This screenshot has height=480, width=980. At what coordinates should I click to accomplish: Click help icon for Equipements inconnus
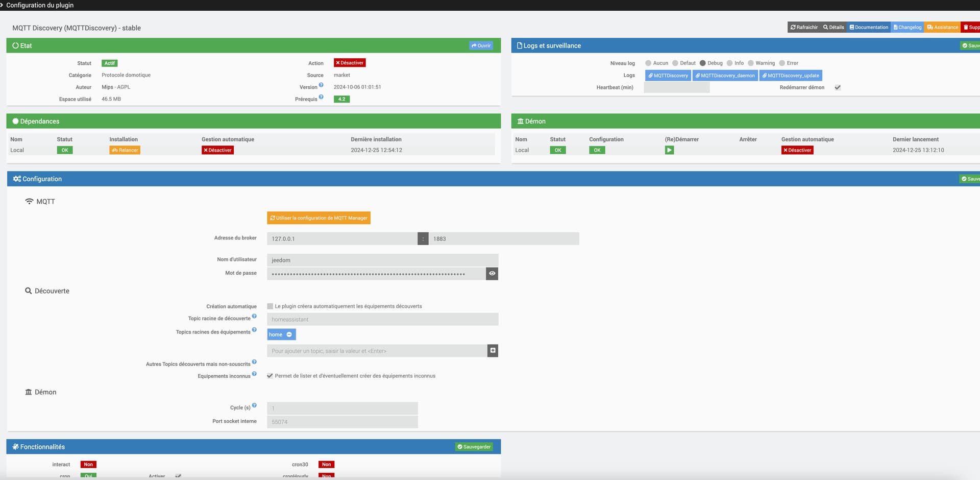coord(254,374)
